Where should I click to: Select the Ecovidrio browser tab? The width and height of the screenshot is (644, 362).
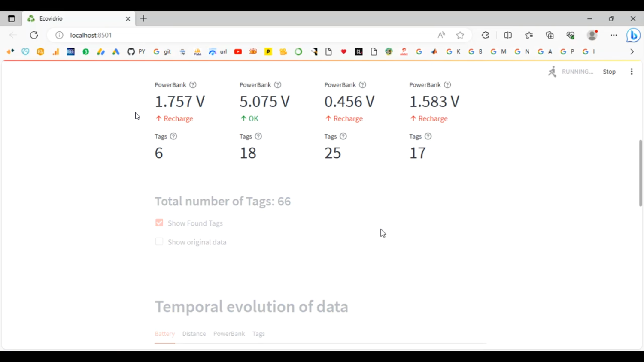pyautogui.click(x=79, y=18)
